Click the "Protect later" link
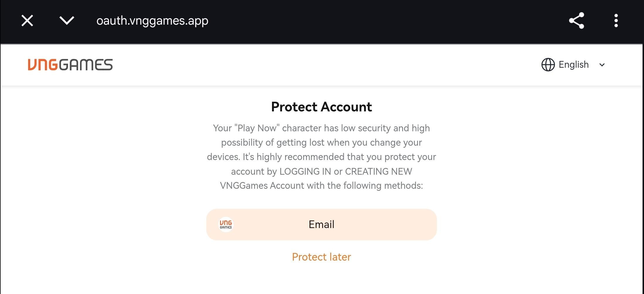The image size is (644, 294). [321, 257]
